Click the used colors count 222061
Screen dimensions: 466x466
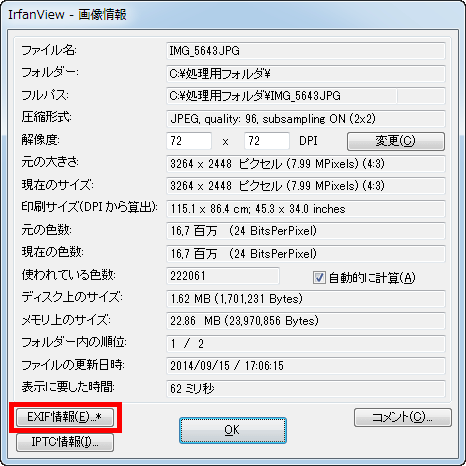223,276
